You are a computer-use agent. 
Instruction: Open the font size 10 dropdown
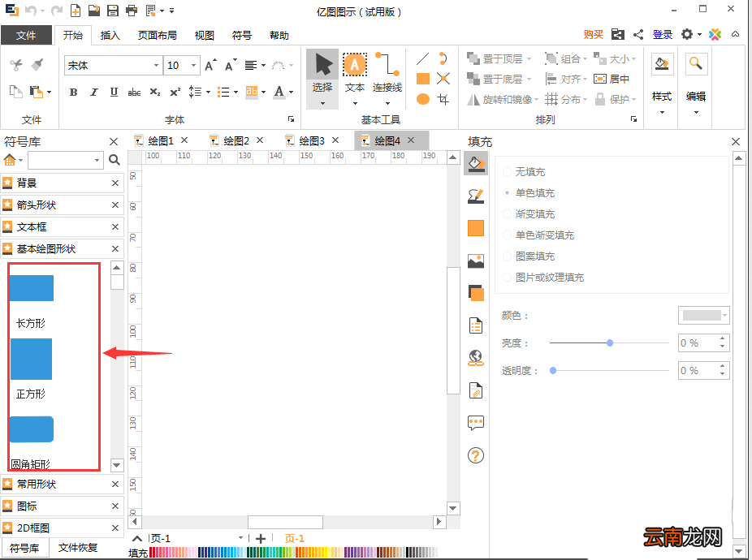[x=193, y=65]
